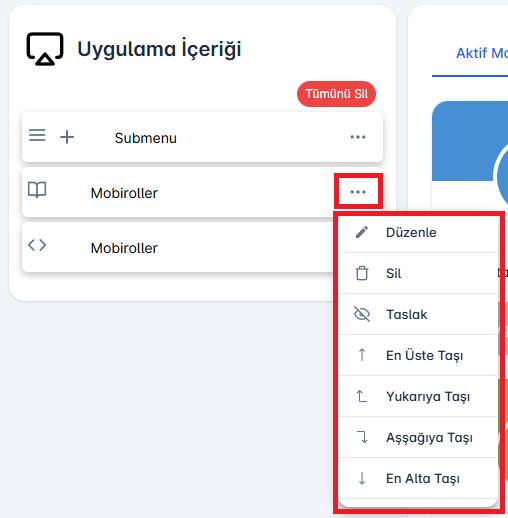Select Düzenle from the context menu
Screen dimensions: 508x518
pos(418,232)
